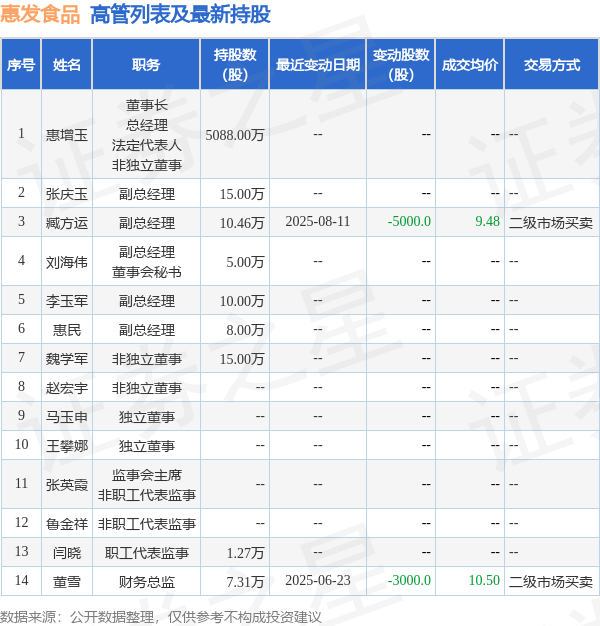Click the date 2025-08-11
This screenshot has height=626, width=600.
[318, 222]
